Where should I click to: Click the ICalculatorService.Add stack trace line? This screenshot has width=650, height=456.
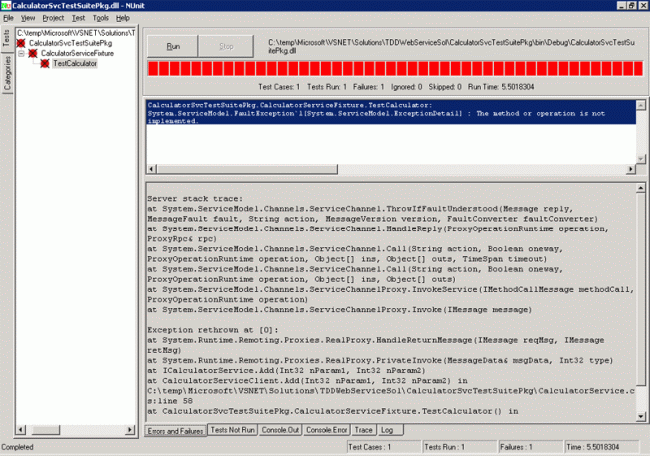[x=286, y=371]
